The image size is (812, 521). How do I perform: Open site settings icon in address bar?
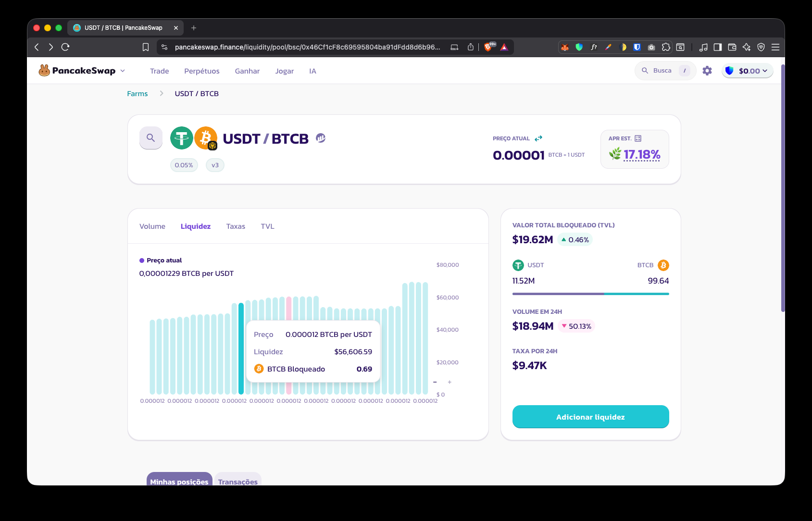pyautogui.click(x=164, y=47)
